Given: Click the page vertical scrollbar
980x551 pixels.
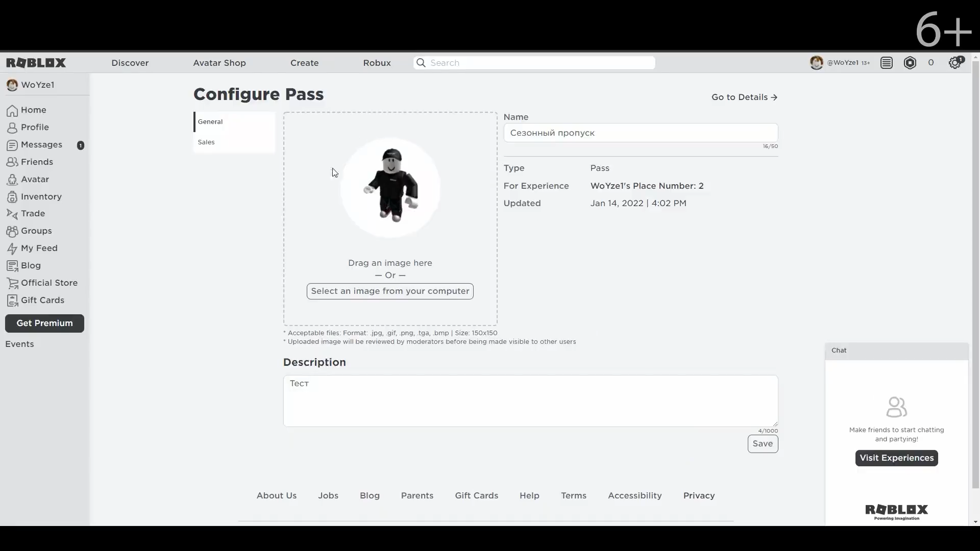Looking at the screenshot, I should click(975, 275).
